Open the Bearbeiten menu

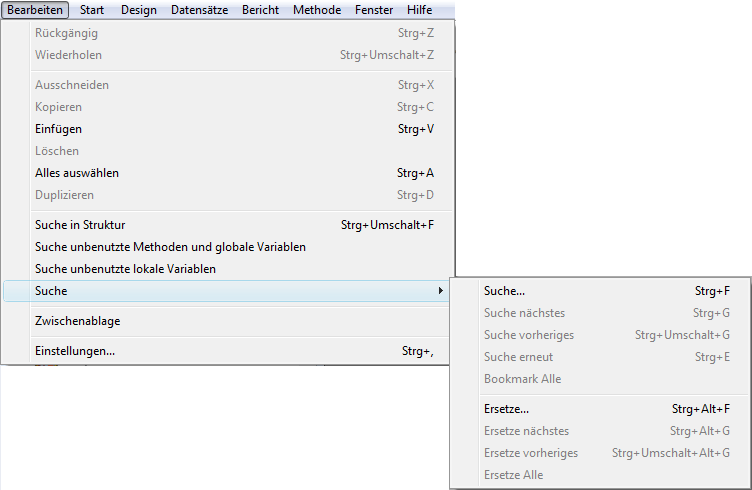click(x=35, y=10)
